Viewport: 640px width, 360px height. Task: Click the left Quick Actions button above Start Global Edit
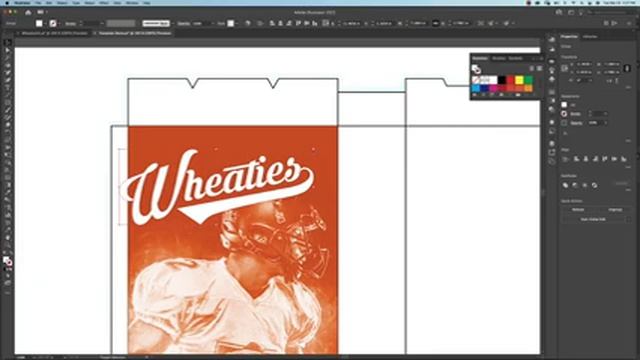[x=578, y=210]
